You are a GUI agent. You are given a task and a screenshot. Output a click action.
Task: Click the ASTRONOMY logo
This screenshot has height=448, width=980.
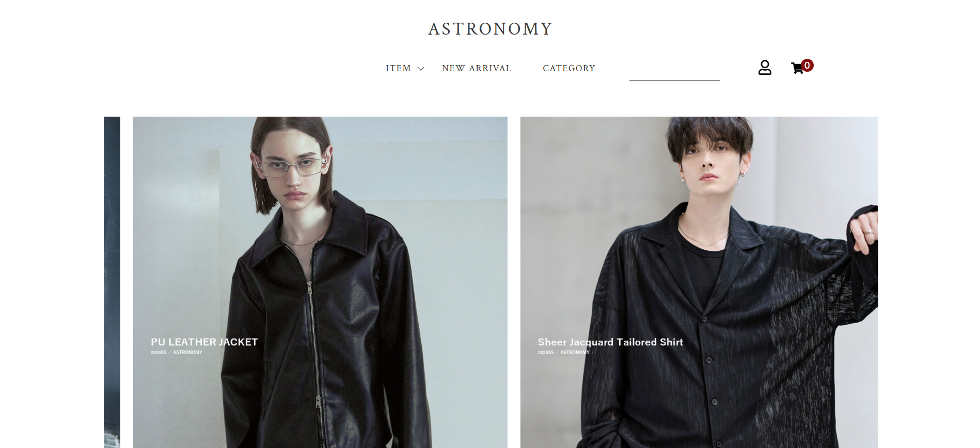pyautogui.click(x=491, y=29)
